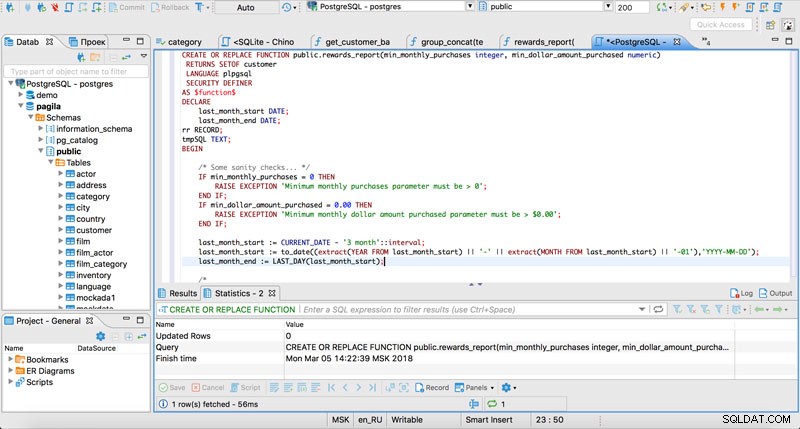The height and width of the screenshot is (429, 800).
Task: Click the Auto commit mode box
Action: 245,7
